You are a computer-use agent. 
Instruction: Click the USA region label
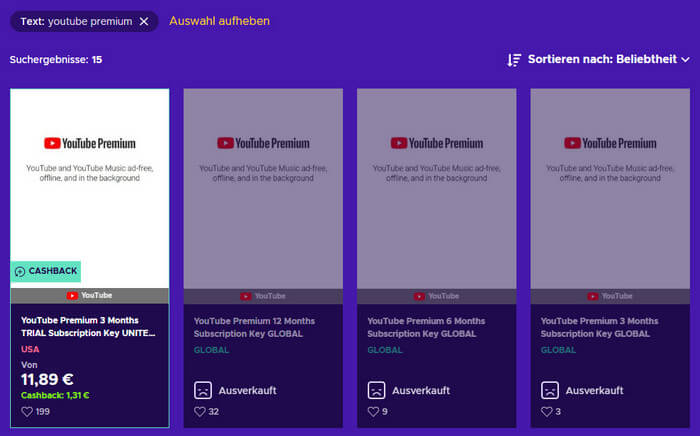pos(30,349)
